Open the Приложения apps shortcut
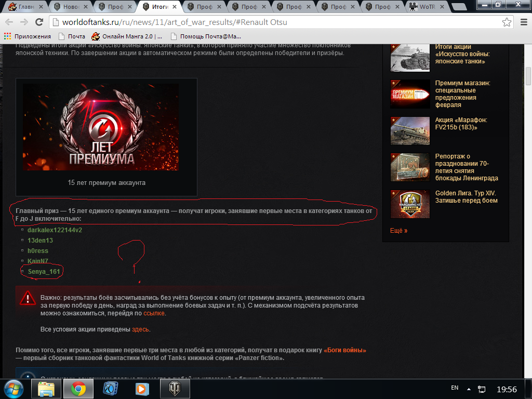The width and height of the screenshot is (532, 399). click(x=27, y=36)
